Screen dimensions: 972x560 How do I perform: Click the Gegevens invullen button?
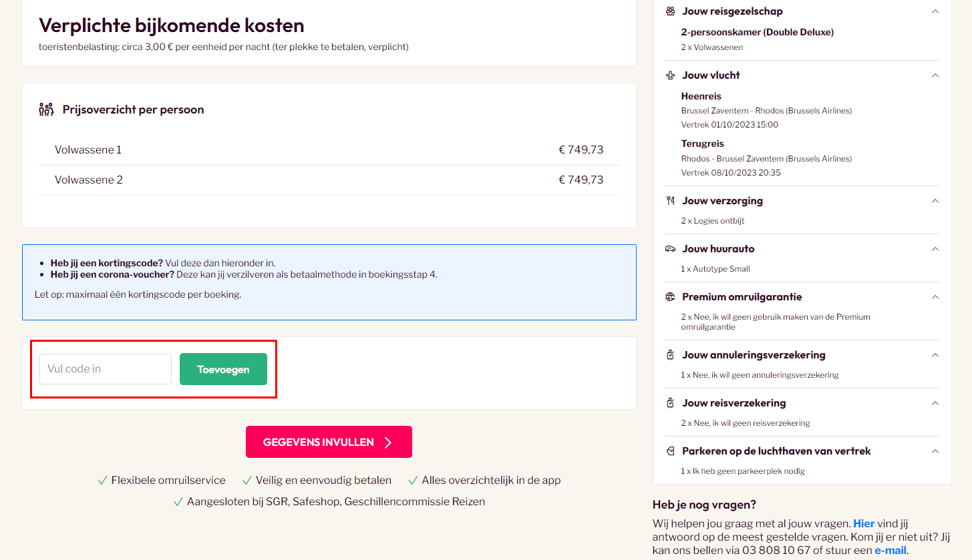pyautogui.click(x=329, y=442)
